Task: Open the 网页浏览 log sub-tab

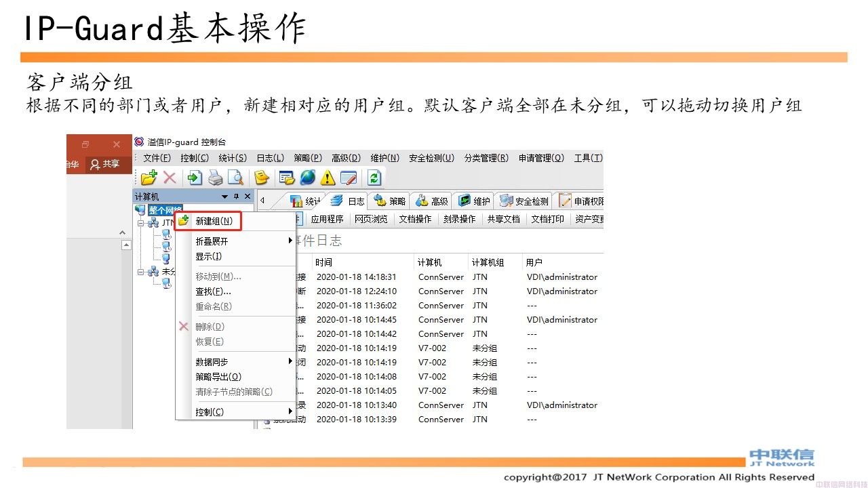Action: [x=371, y=219]
